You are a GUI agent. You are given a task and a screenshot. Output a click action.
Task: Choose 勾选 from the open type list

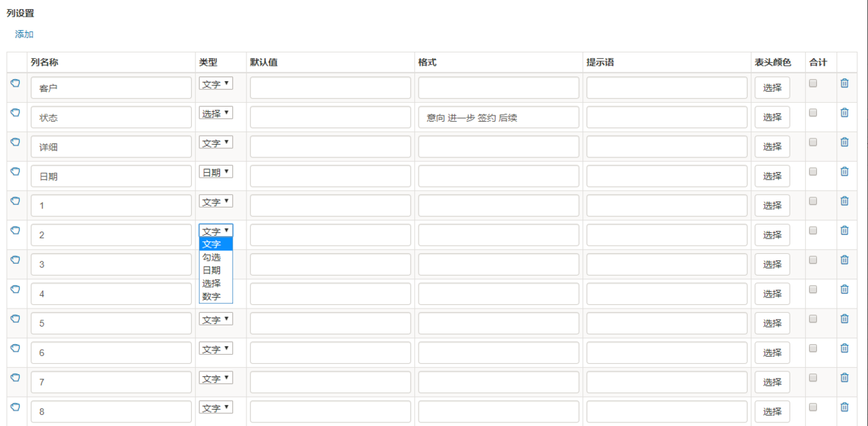coord(212,257)
